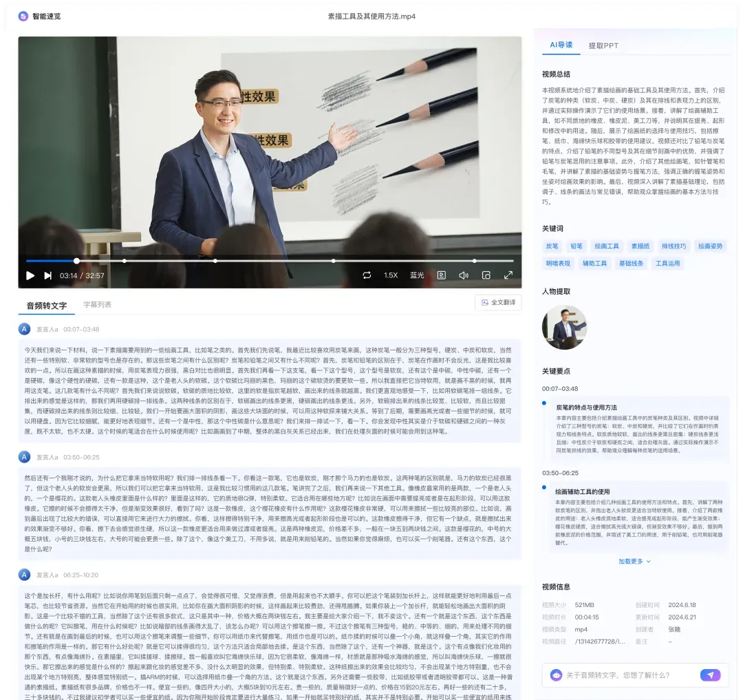Screen dimensions: 743x700
Task: Select the 铅笔 keyword tag
Action: pos(577,246)
